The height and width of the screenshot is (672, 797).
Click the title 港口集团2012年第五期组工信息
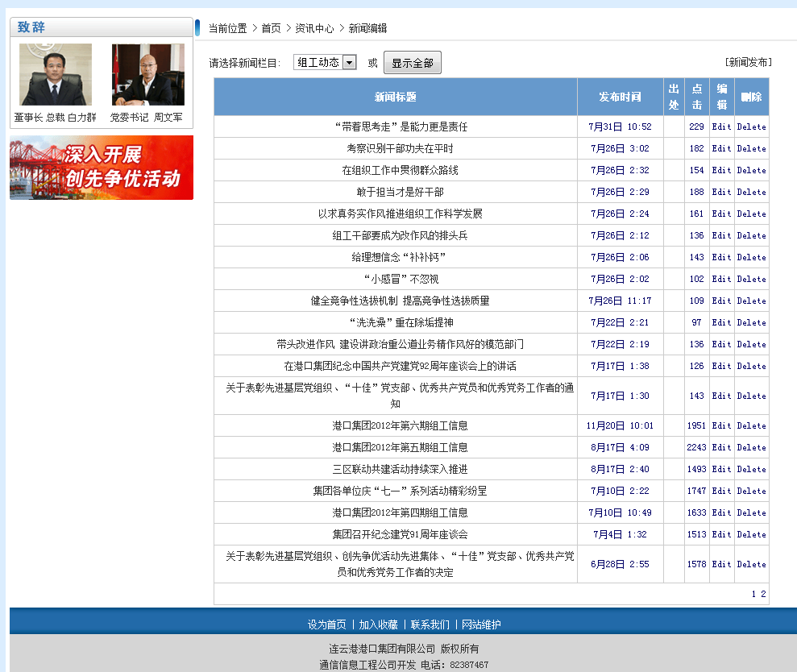point(400,447)
